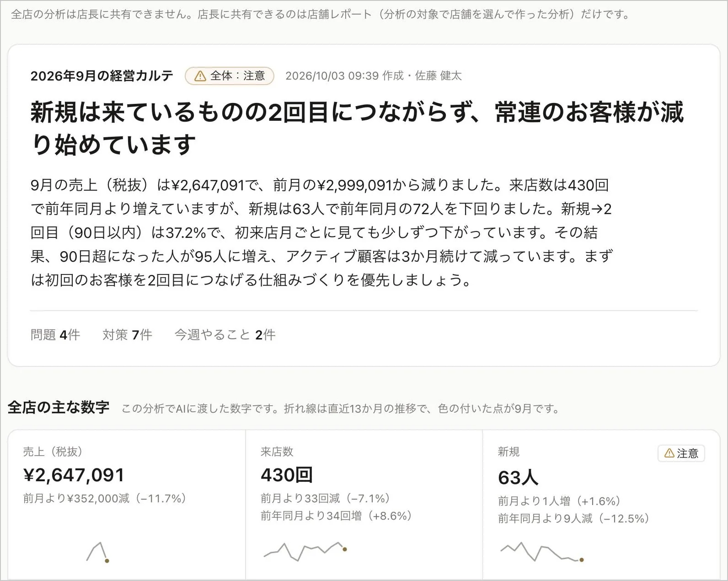Click the summary paragraph starting 9月の売上（税抜）

pos(321,232)
